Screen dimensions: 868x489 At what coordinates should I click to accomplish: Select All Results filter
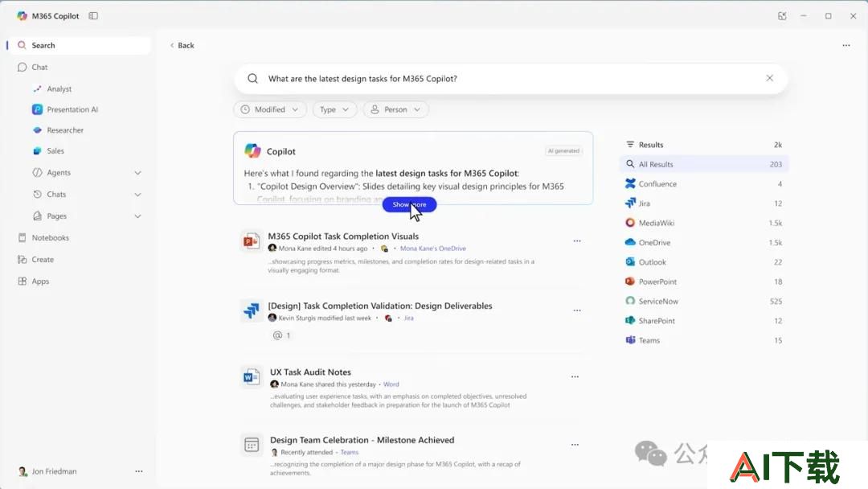point(703,165)
